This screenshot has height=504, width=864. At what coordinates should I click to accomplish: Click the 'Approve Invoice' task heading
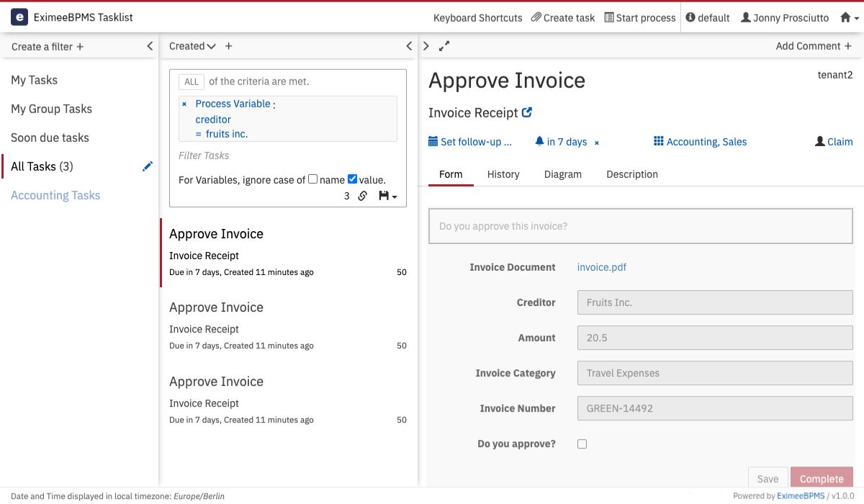click(507, 81)
